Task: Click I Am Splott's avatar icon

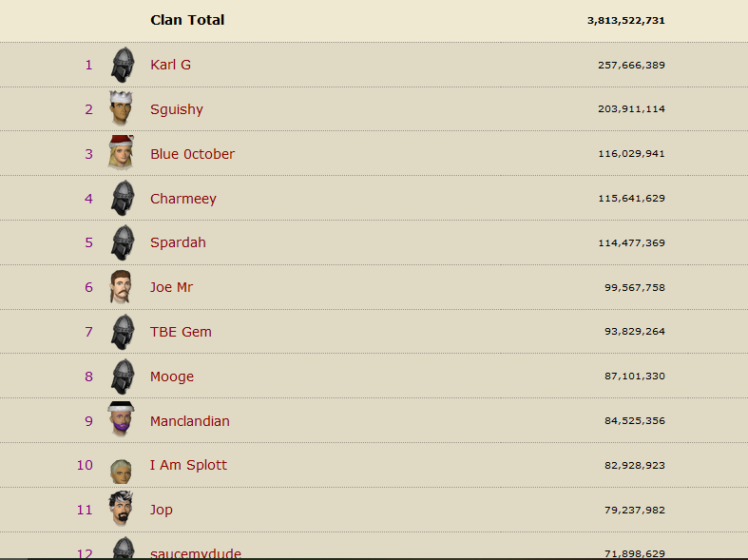Action: (x=120, y=470)
